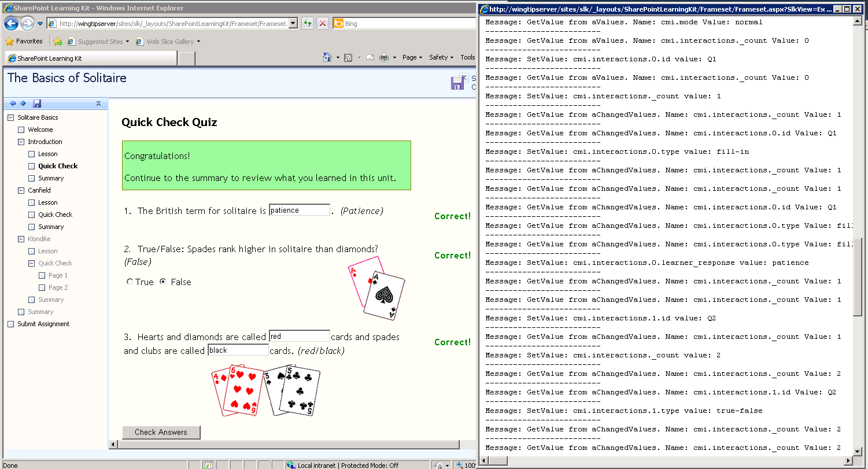Collapse the Introduction tree node

coord(21,142)
